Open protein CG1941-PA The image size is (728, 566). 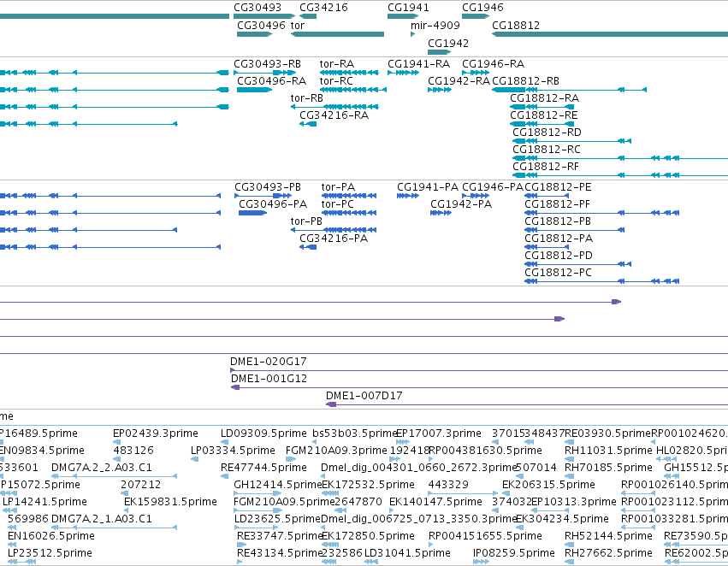(x=428, y=187)
